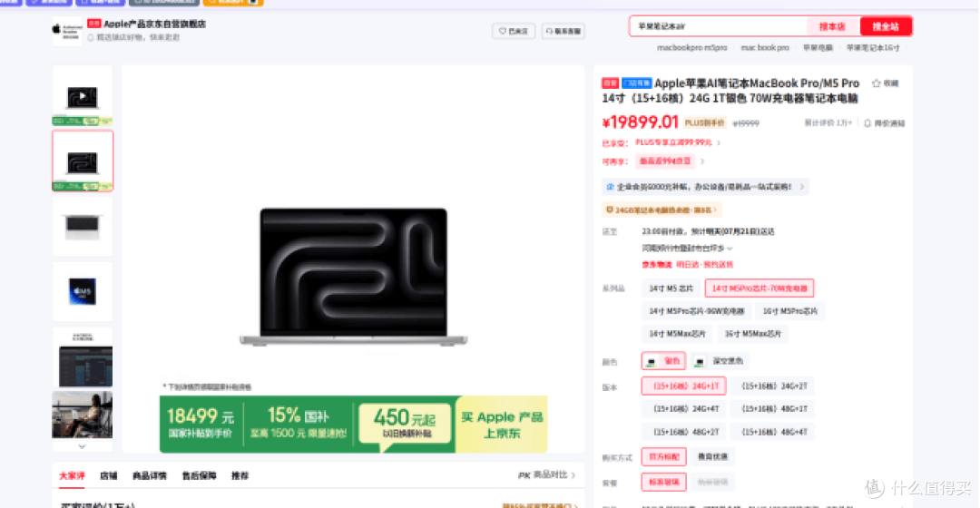View the keyboard top-down thumbnail
This screenshot has height=508, width=980.
tap(83, 226)
